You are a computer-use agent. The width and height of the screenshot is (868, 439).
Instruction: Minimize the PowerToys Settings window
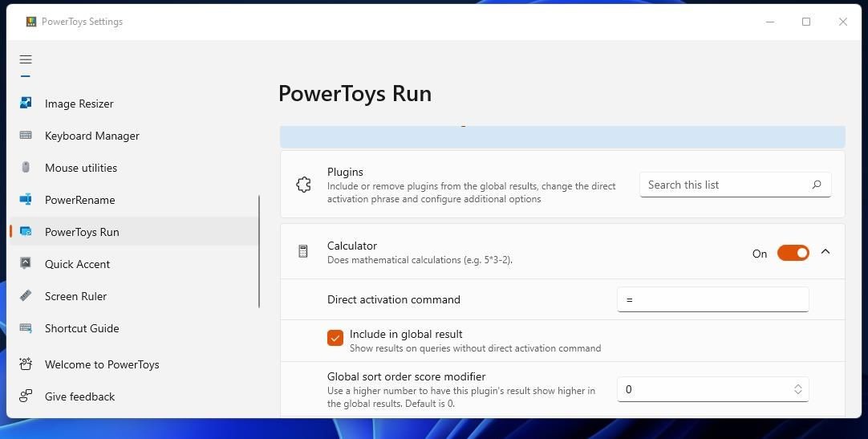[770, 22]
